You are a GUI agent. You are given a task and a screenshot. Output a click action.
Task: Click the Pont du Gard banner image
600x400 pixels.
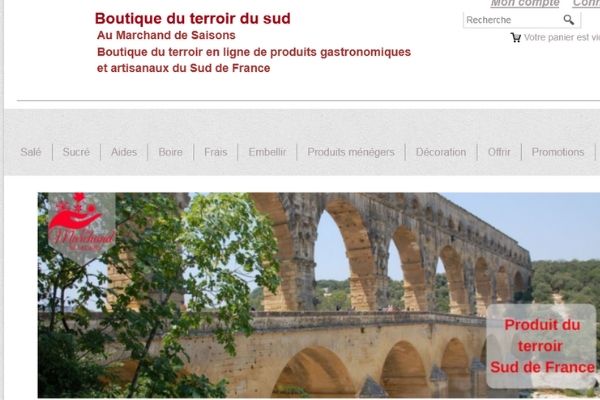pyautogui.click(x=319, y=295)
